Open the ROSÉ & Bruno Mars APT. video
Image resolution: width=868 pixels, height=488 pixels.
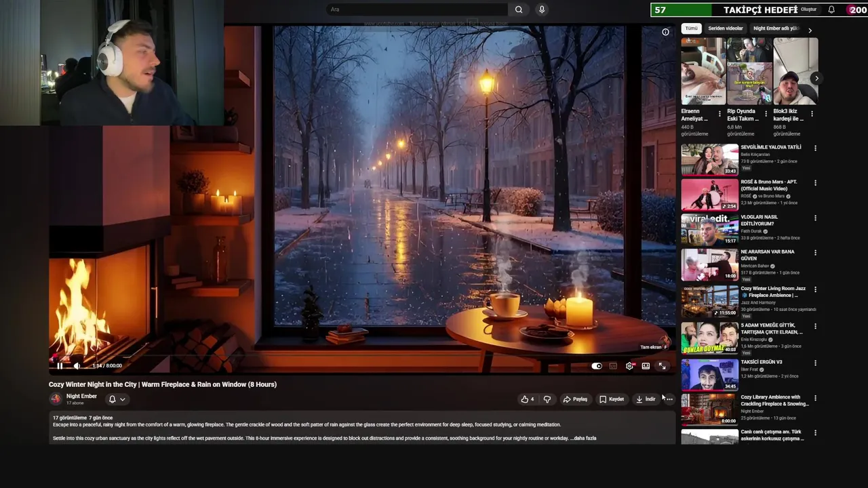(710, 195)
